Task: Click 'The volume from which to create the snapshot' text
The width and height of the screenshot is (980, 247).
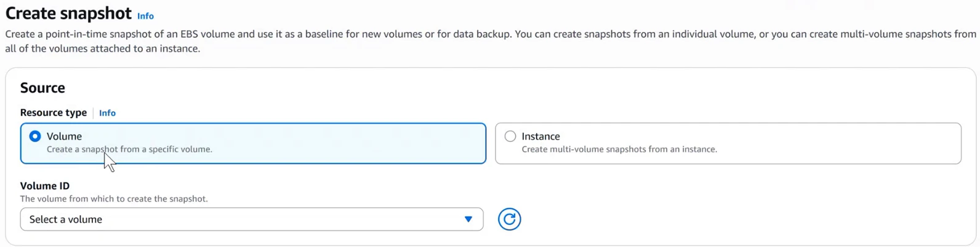Action: point(114,199)
